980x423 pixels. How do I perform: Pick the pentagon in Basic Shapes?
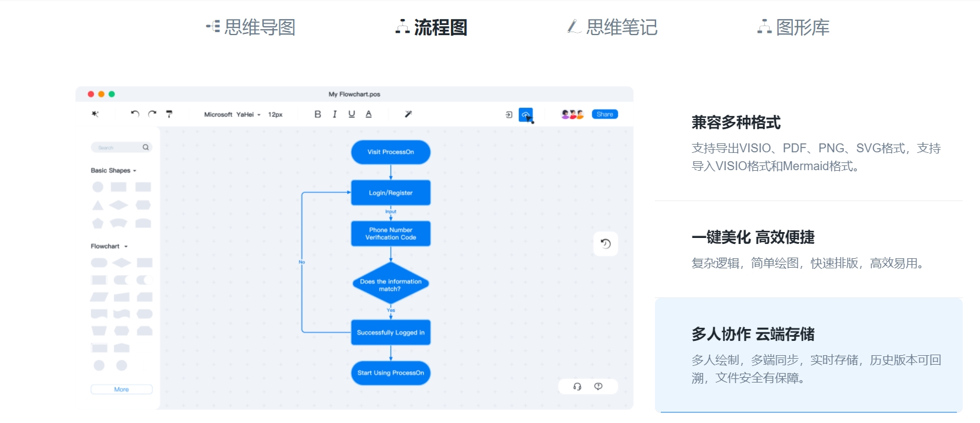pyautogui.click(x=97, y=223)
